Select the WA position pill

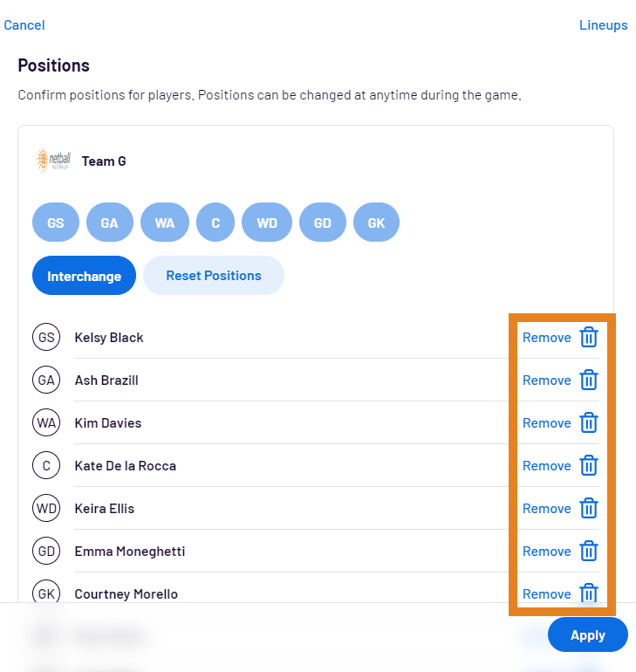[x=165, y=223]
